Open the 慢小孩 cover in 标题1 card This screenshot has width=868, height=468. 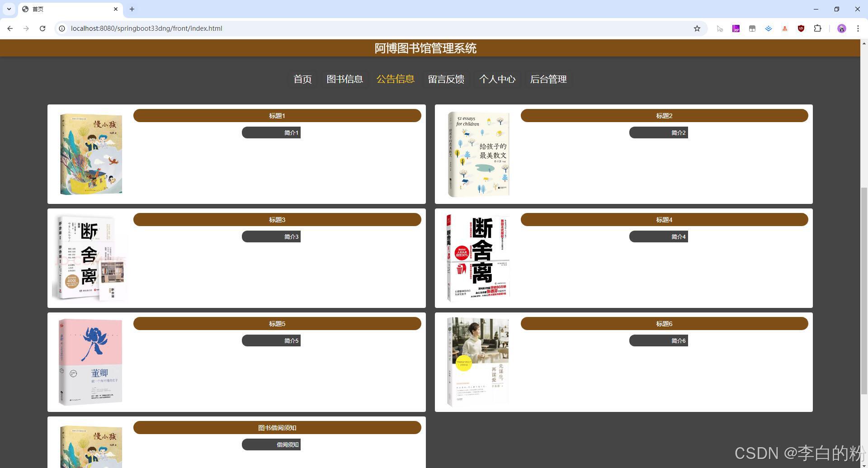click(x=91, y=154)
